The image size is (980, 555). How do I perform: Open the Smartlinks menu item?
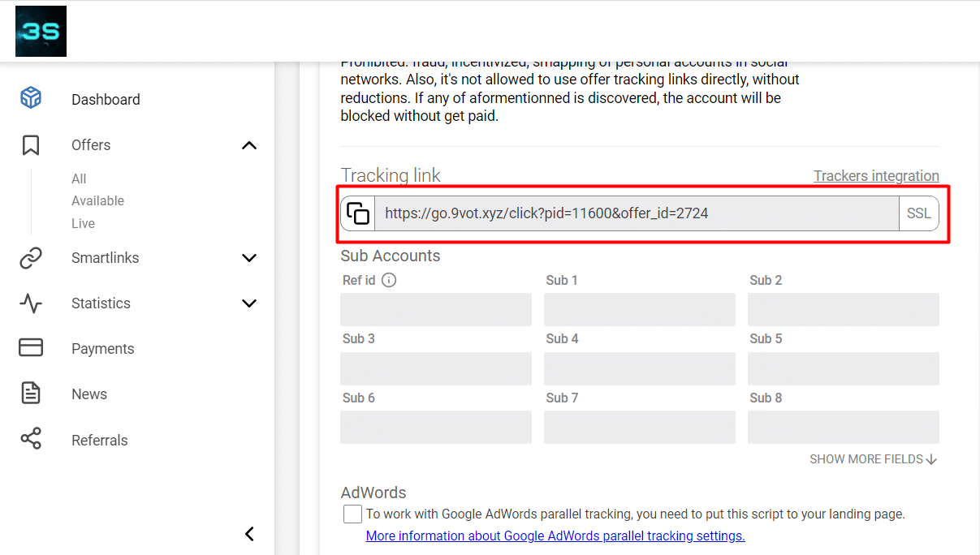coord(105,258)
